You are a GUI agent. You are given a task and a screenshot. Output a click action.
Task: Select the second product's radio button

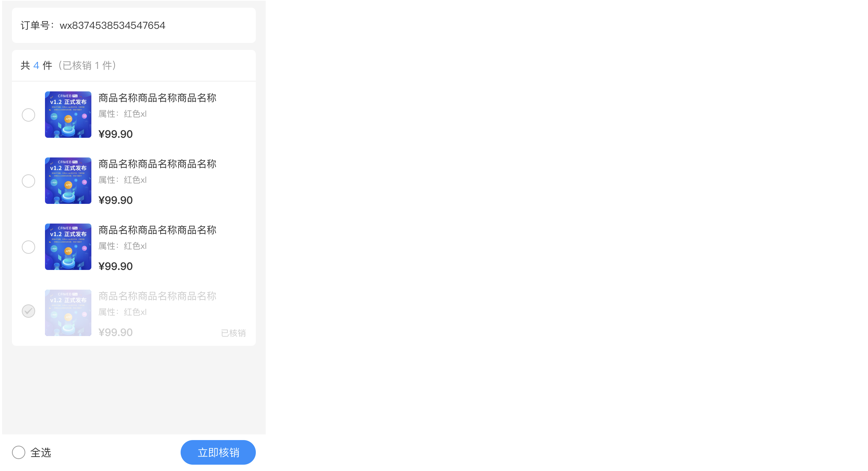28,181
